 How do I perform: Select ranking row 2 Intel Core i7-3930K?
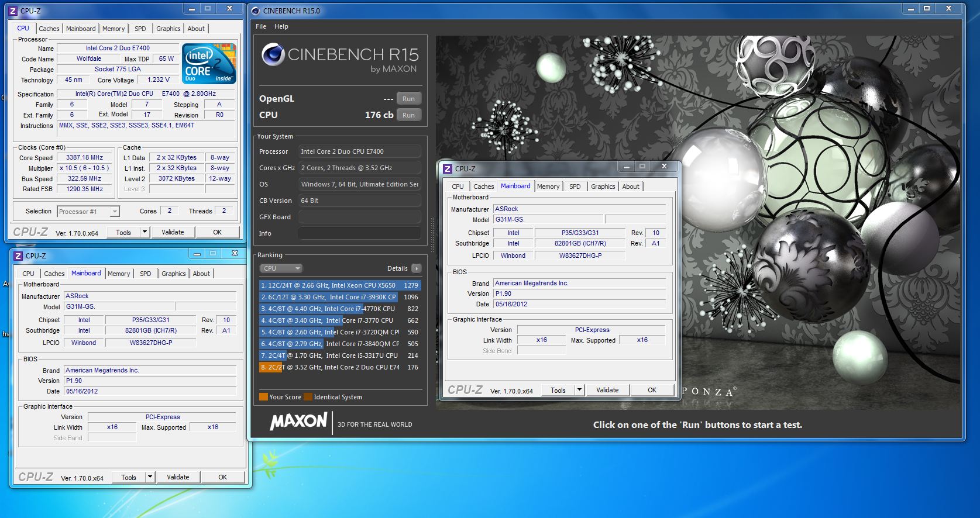click(x=340, y=297)
